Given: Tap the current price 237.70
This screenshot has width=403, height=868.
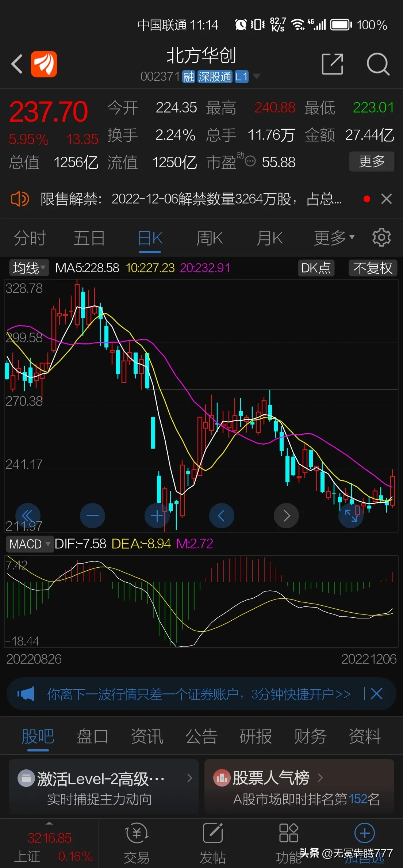Looking at the screenshot, I should [49, 111].
